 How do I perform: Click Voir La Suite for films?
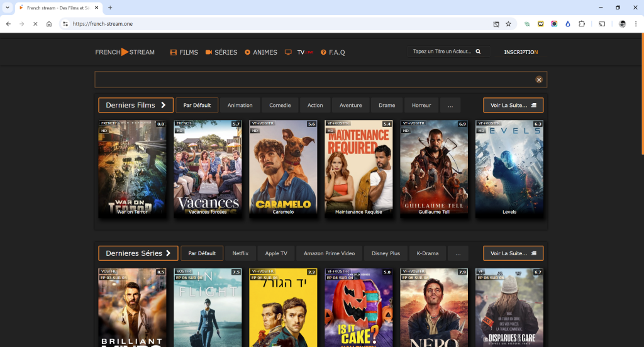point(513,105)
